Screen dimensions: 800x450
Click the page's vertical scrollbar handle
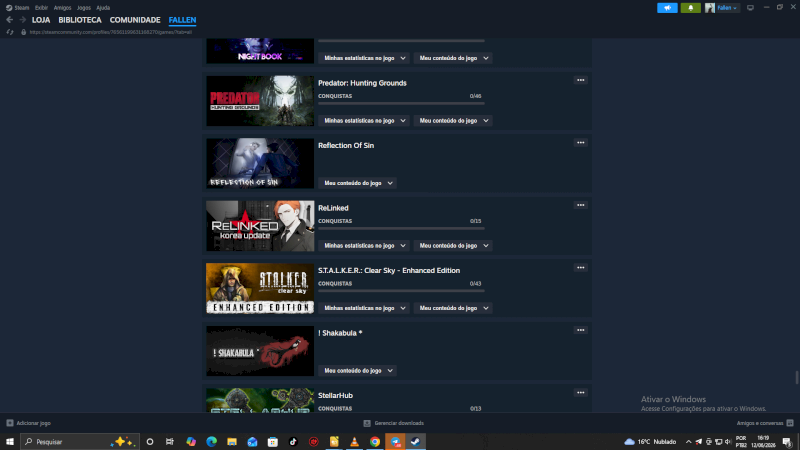[796, 378]
